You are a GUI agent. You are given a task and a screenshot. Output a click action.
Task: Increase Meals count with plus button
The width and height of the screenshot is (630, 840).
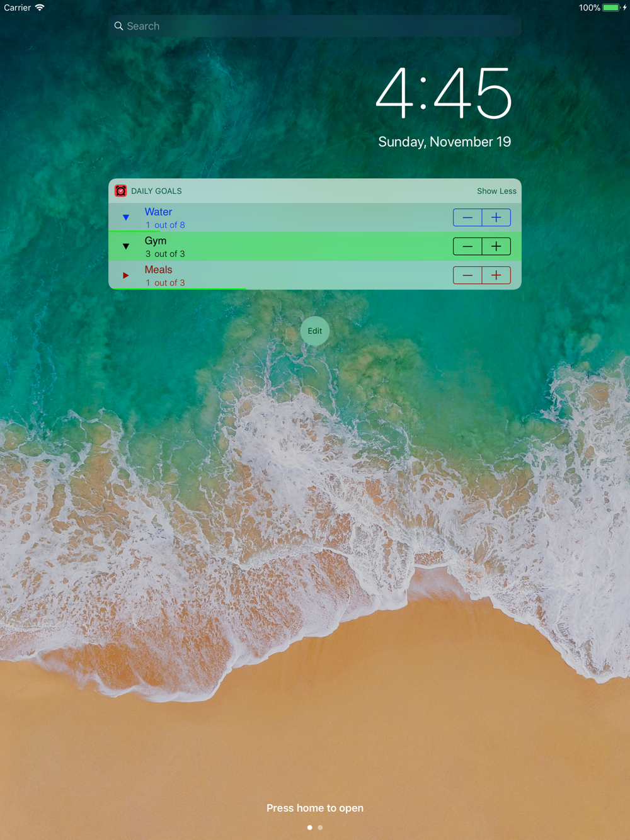tap(496, 275)
